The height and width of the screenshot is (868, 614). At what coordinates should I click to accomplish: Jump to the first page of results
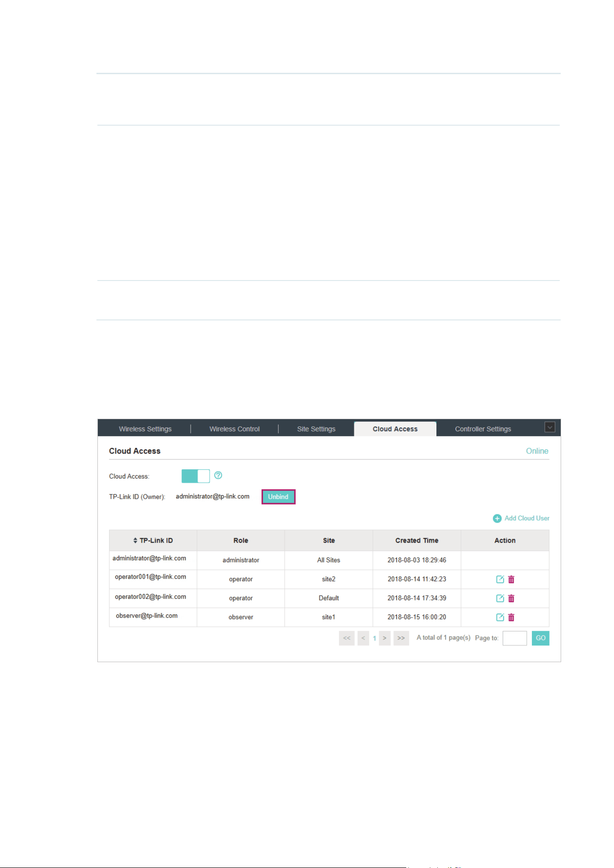[347, 638]
